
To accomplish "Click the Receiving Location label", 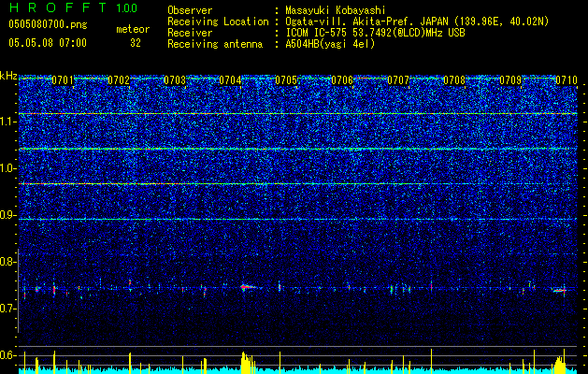I will (218, 22).
